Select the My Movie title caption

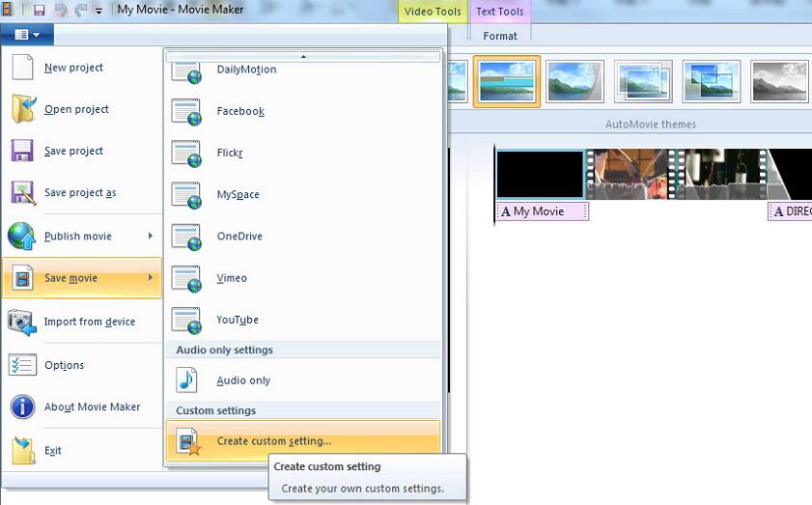point(543,211)
